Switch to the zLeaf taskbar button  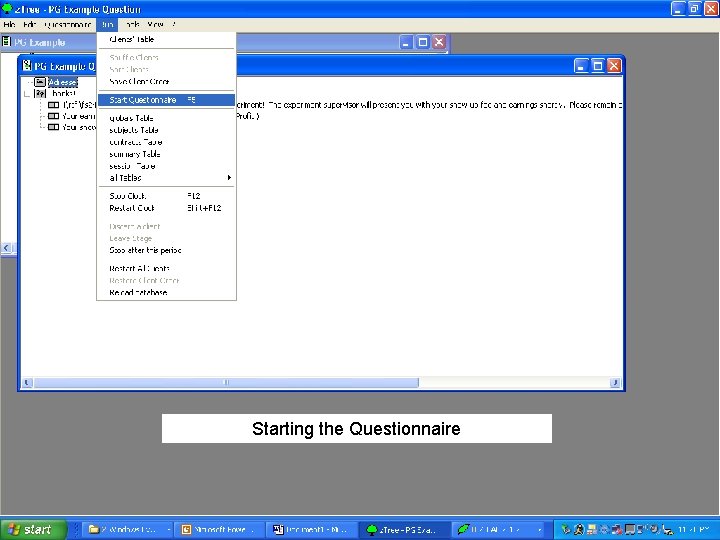coord(499,529)
